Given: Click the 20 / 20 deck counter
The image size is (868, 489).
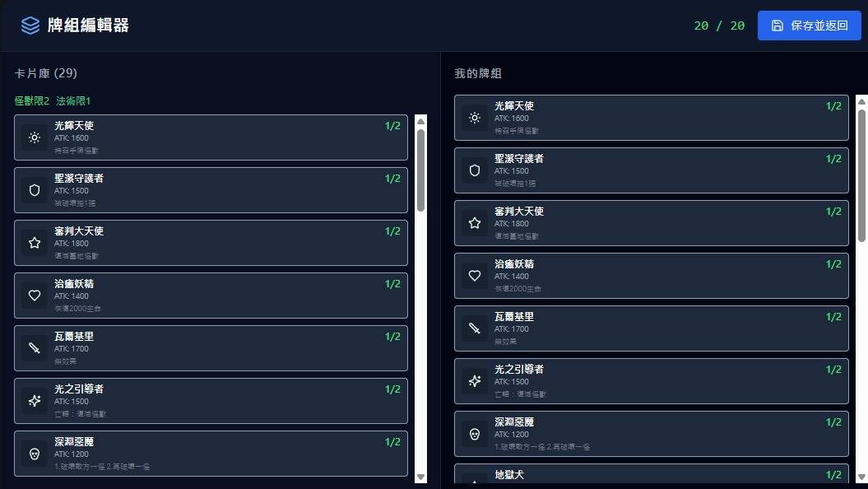Looking at the screenshot, I should coord(719,26).
